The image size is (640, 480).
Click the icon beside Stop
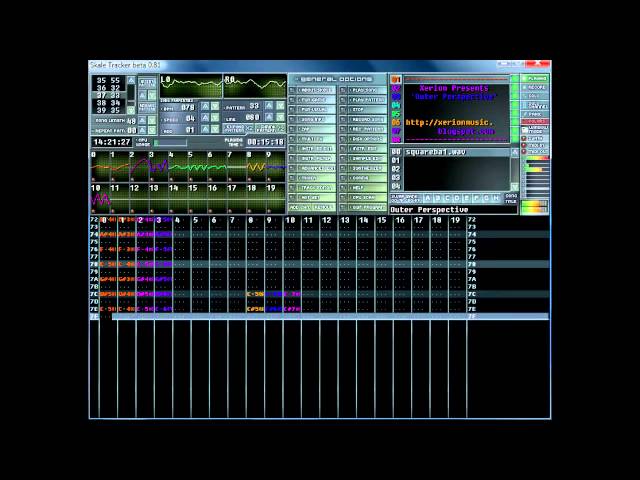[343, 109]
